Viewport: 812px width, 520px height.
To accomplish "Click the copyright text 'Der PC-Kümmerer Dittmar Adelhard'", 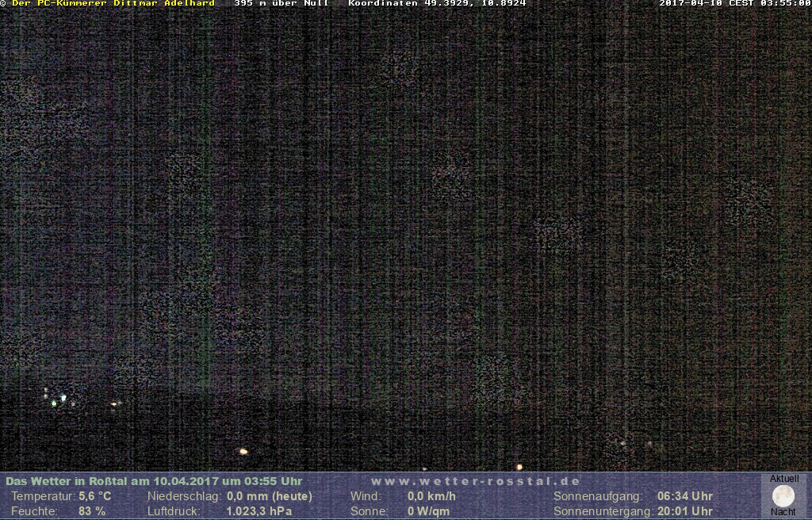I will point(113,3).
